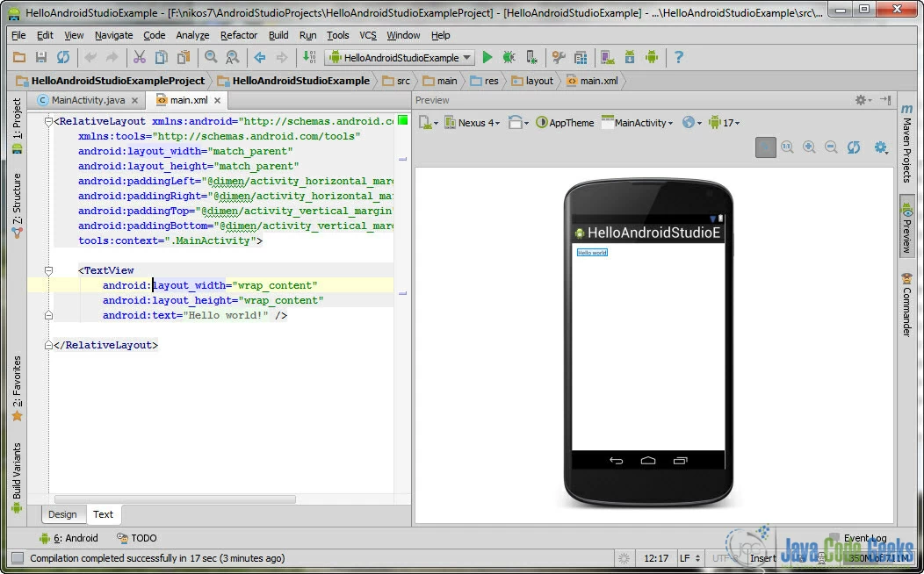Open Settings with the wrench icon

click(558, 57)
